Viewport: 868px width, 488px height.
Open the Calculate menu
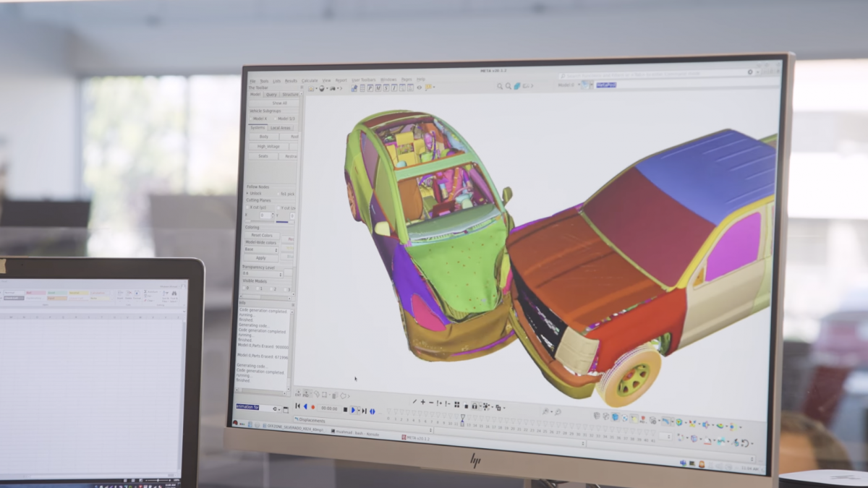click(310, 81)
